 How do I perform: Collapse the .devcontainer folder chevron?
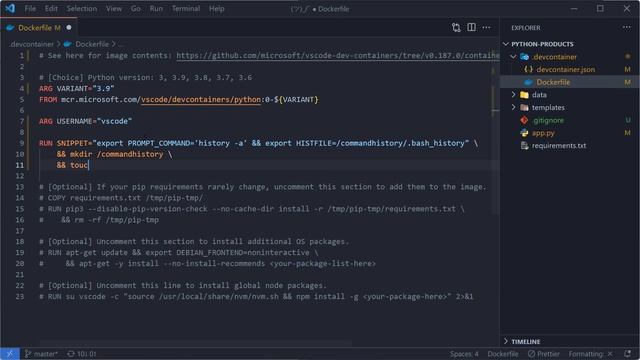coord(513,57)
